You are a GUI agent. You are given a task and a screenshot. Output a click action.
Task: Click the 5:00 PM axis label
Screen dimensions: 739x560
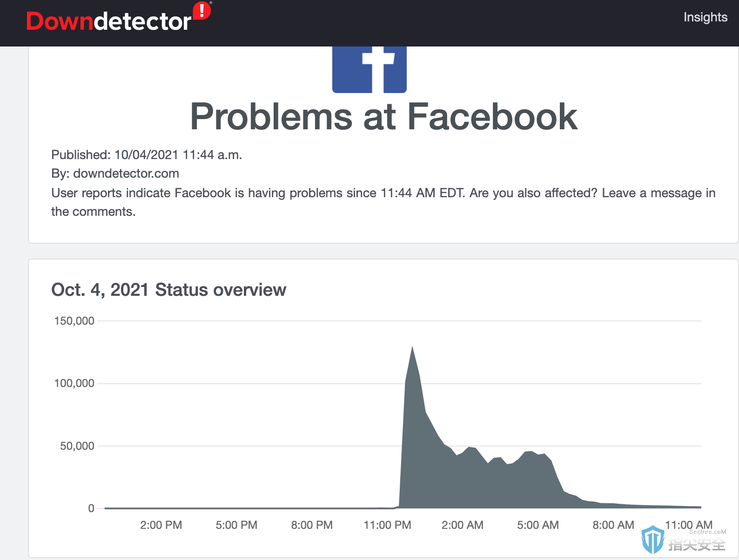click(236, 525)
